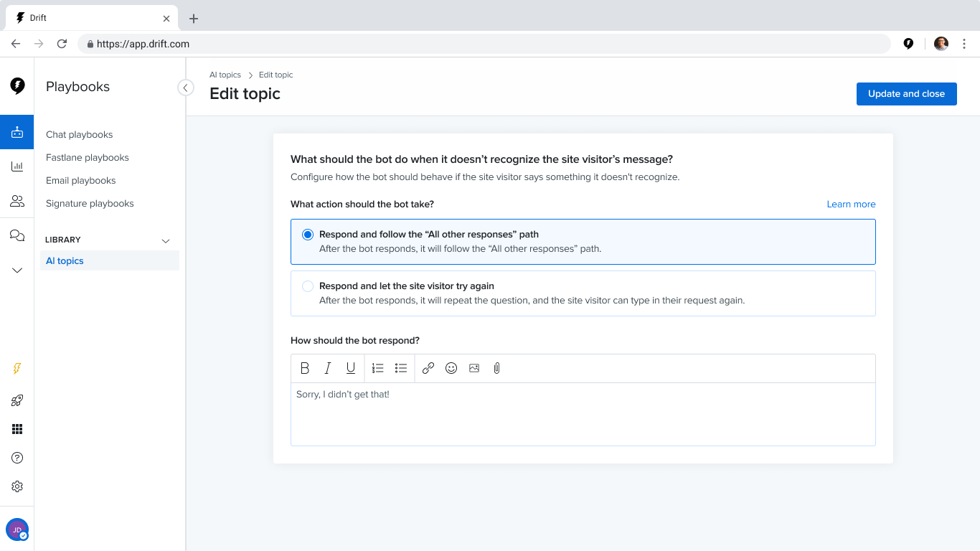Collapse the LIBRARY section
Image resolution: width=980 pixels, height=551 pixels.
(166, 240)
